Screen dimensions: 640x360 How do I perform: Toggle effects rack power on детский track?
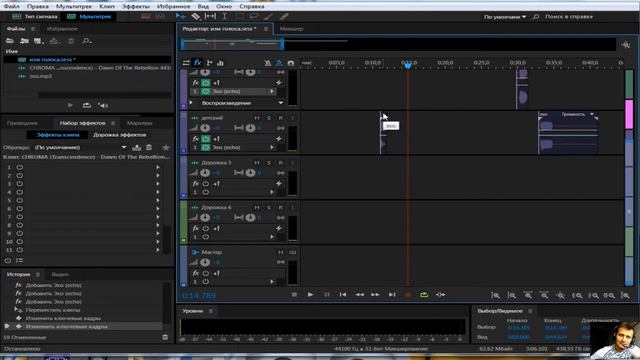205,139
